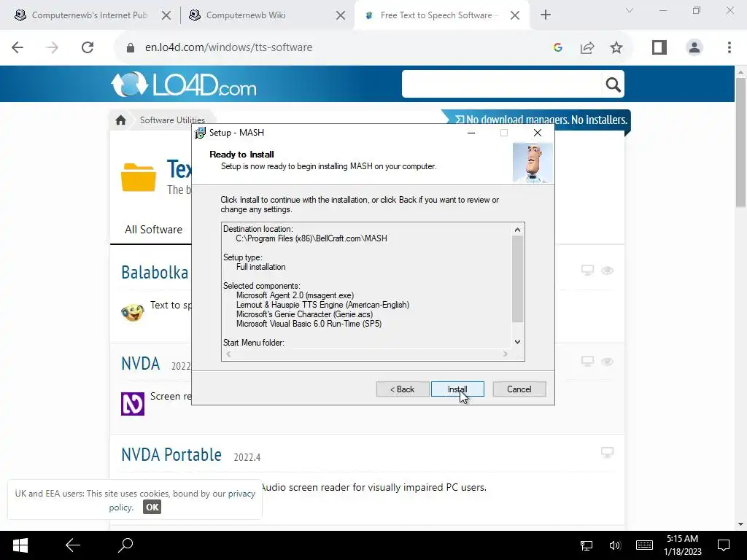Click the Balabolka app icon
747x560 pixels.
pyautogui.click(x=133, y=312)
